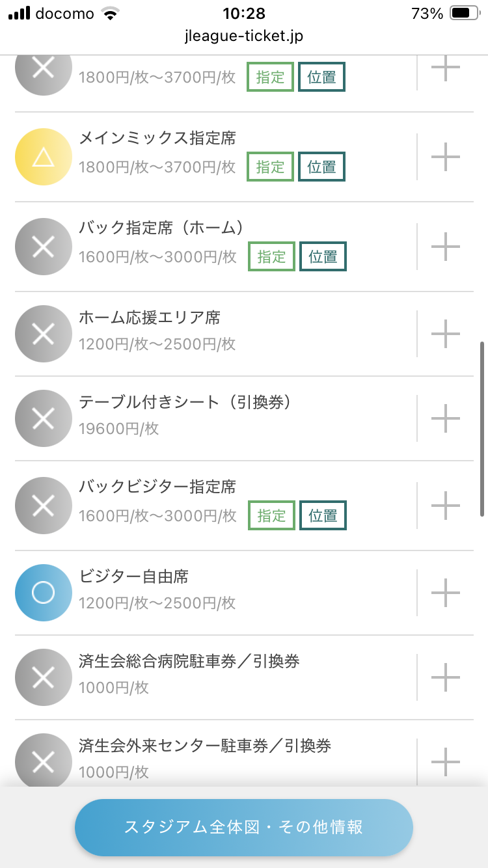488x868 pixels.
Task: Expand ビジター自由席 using plus sign
Action: click(x=446, y=593)
